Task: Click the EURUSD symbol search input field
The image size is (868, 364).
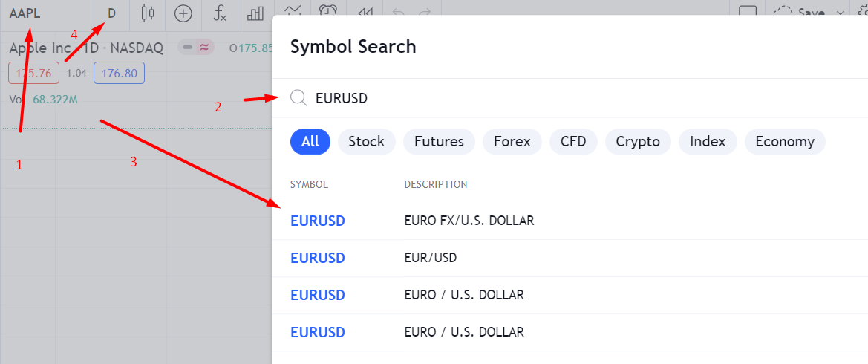Action: pos(520,98)
